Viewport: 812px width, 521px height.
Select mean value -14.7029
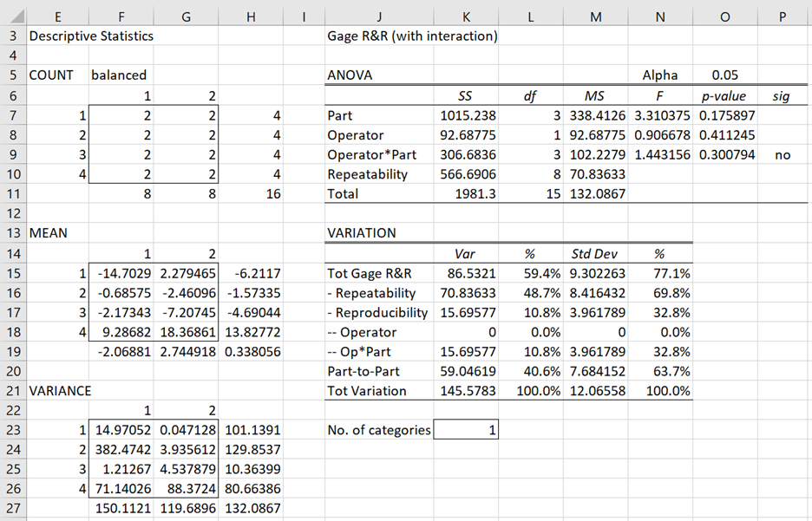tap(121, 273)
